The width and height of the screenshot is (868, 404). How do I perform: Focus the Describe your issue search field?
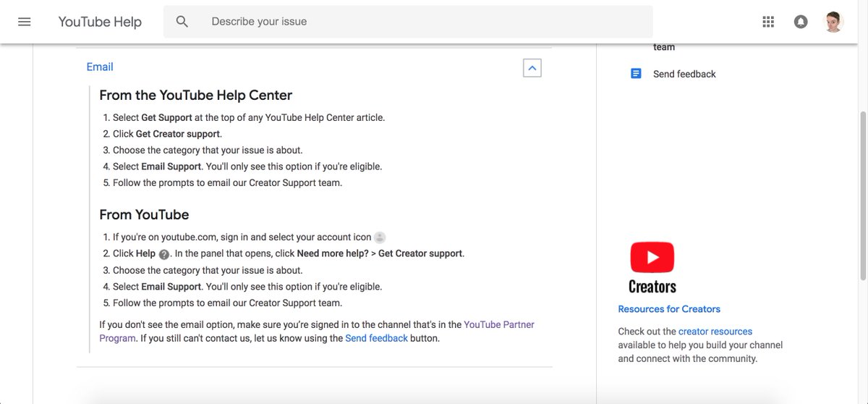(x=408, y=22)
